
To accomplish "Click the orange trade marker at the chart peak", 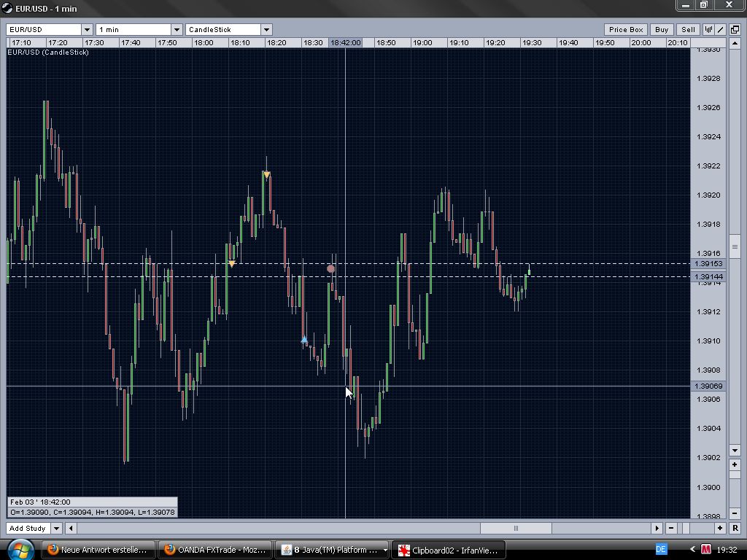I will 267,174.
